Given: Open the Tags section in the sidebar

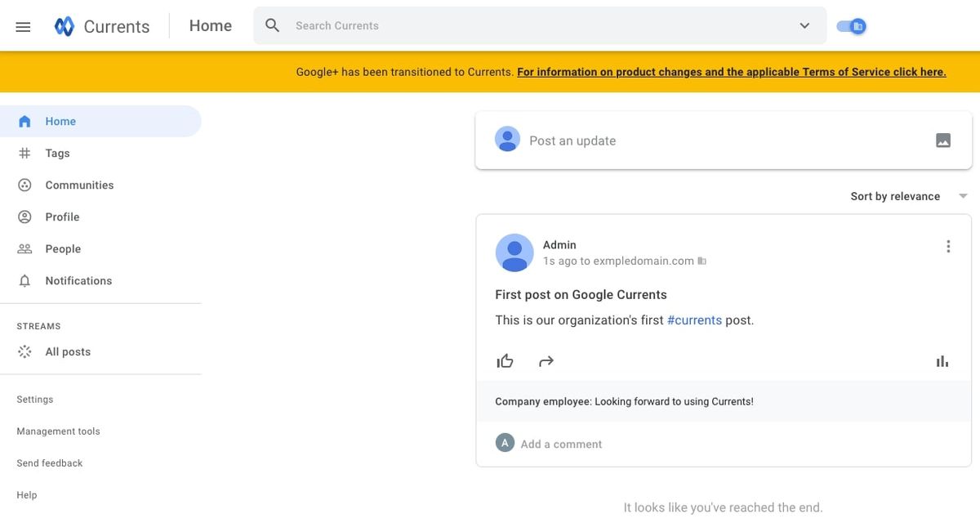Looking at the screenshot, I should [56, 153].
